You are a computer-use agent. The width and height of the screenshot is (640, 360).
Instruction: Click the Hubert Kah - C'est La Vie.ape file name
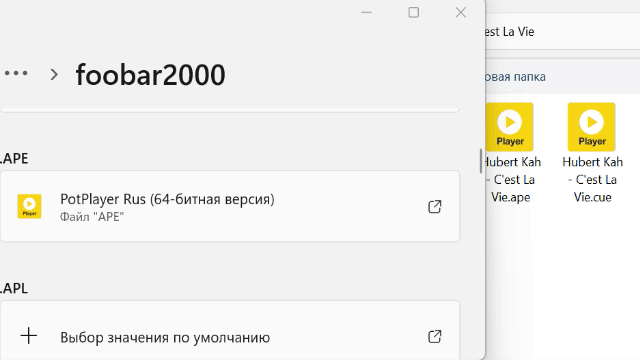(x=512, y=180)
